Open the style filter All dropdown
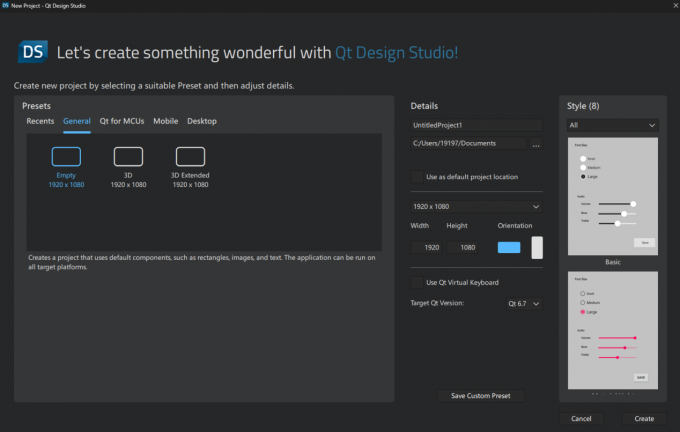Image resolution: width=680 pixels, height=432 pixels. click(x=612, y=125)
